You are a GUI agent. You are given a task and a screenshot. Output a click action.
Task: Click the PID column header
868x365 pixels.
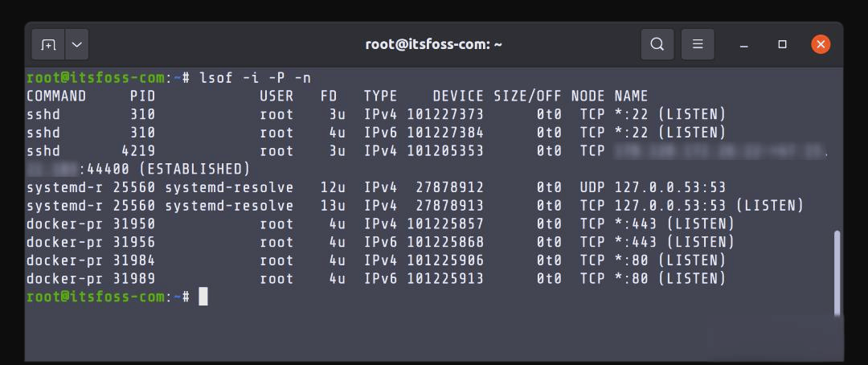[x=142, y=96]
